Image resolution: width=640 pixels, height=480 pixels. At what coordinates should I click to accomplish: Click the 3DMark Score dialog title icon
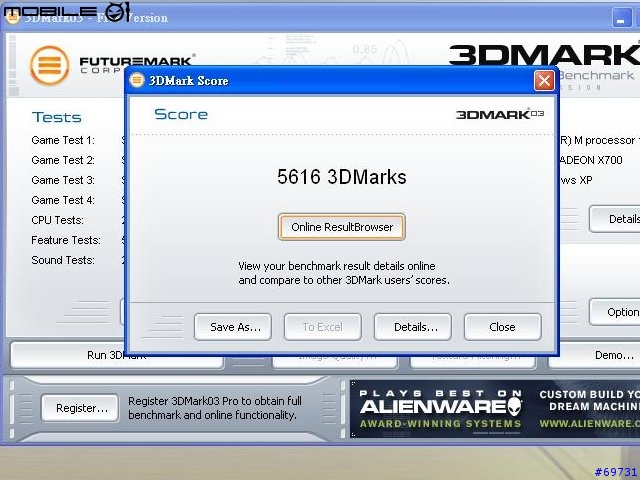pyautogui.click(x=137, y=80)
